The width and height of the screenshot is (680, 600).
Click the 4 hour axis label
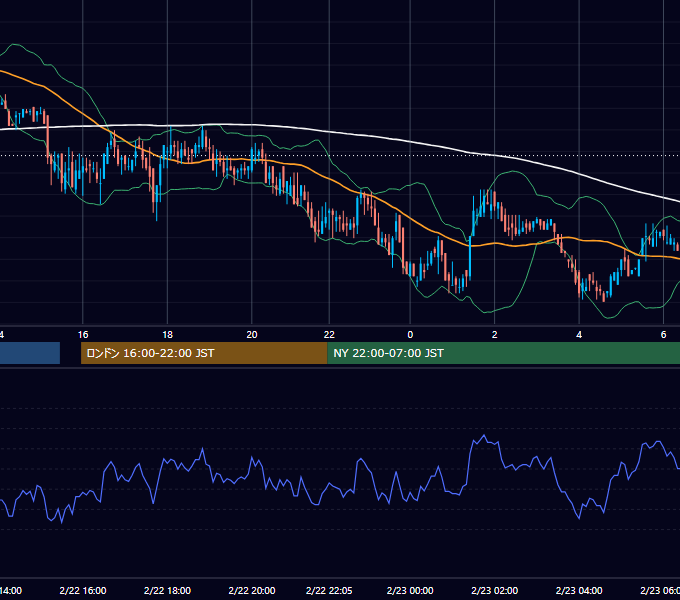click(x=579, y=335)
